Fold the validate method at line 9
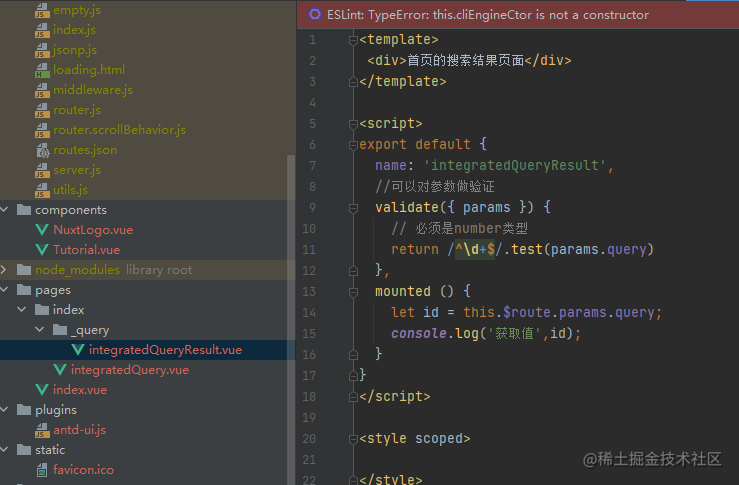 pyautogui.click(x=353, y=207)
